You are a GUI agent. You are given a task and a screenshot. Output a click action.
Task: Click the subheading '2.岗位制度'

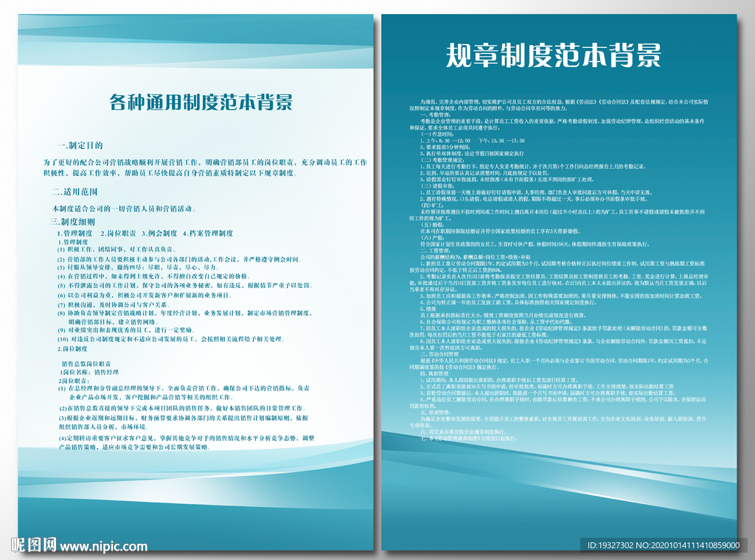73,349
